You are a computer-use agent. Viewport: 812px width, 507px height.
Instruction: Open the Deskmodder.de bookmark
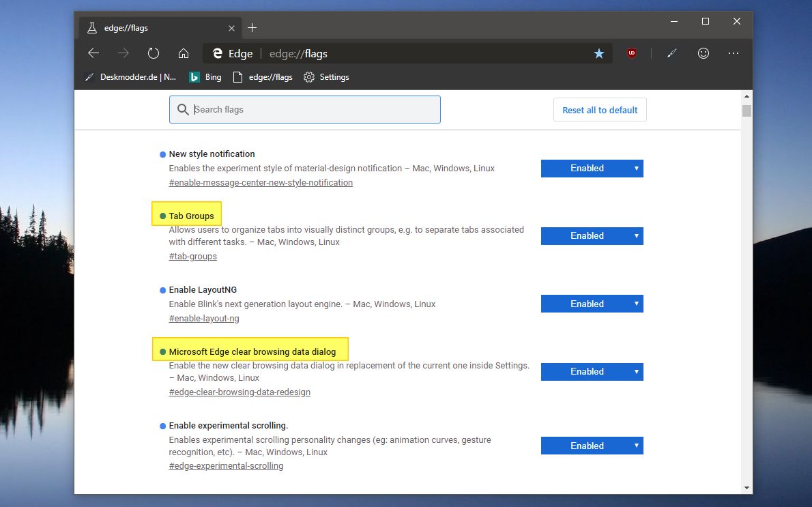130,77
